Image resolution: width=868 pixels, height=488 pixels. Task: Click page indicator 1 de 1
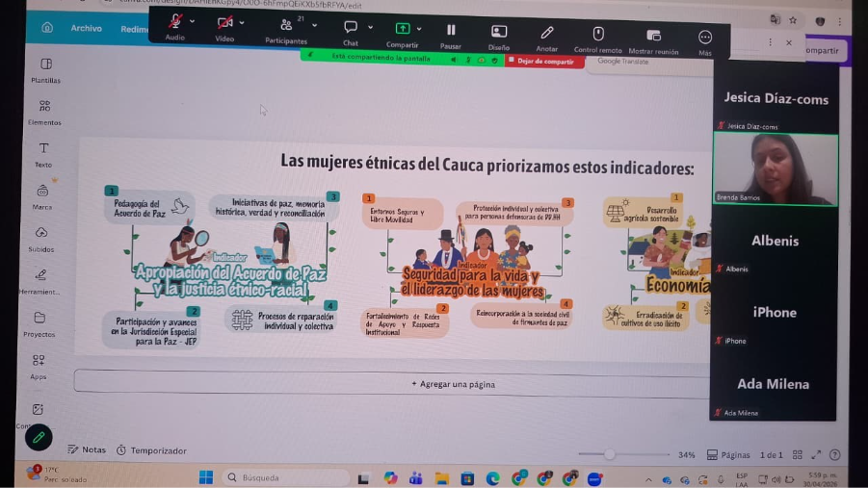coord(771,455)
